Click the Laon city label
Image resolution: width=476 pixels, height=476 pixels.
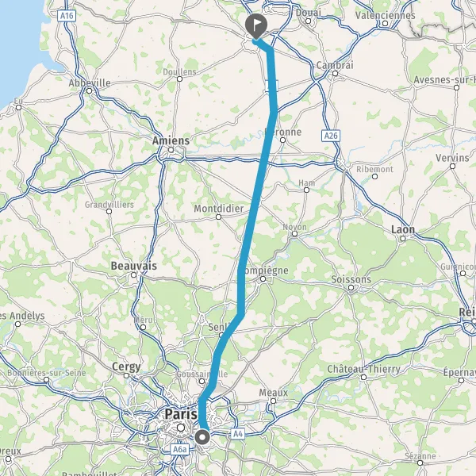[403, 229]
